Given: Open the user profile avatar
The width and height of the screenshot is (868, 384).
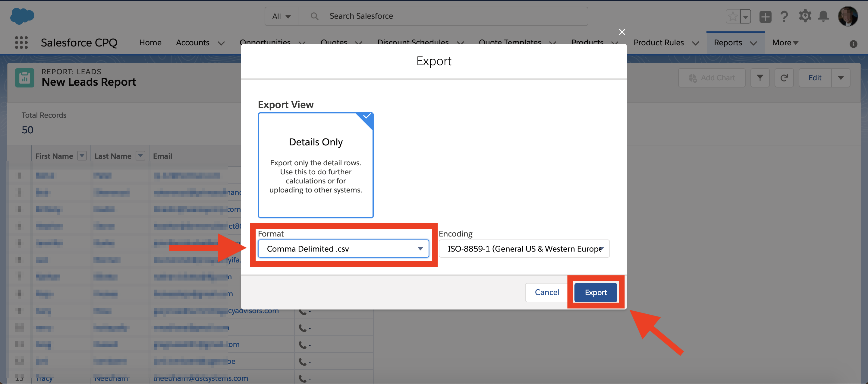Looking at the screenshot, I should [848, 16].
